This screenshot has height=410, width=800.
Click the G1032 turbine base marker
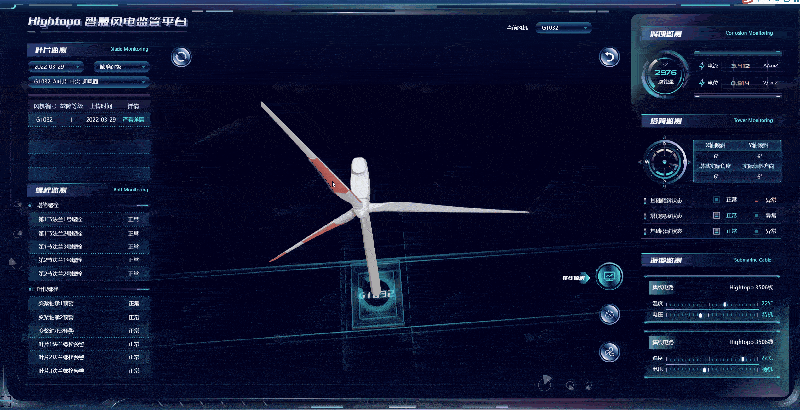click(x=376, y=294)
